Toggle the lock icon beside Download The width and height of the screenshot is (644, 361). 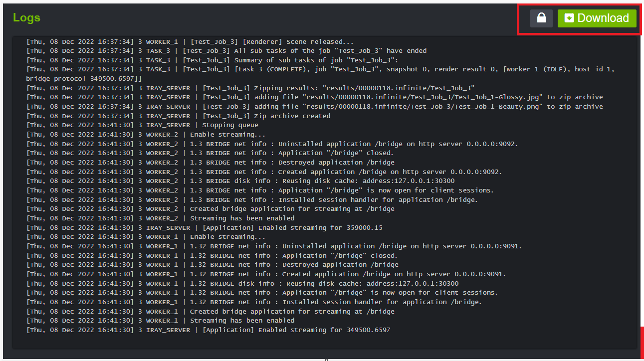point(541,18)
